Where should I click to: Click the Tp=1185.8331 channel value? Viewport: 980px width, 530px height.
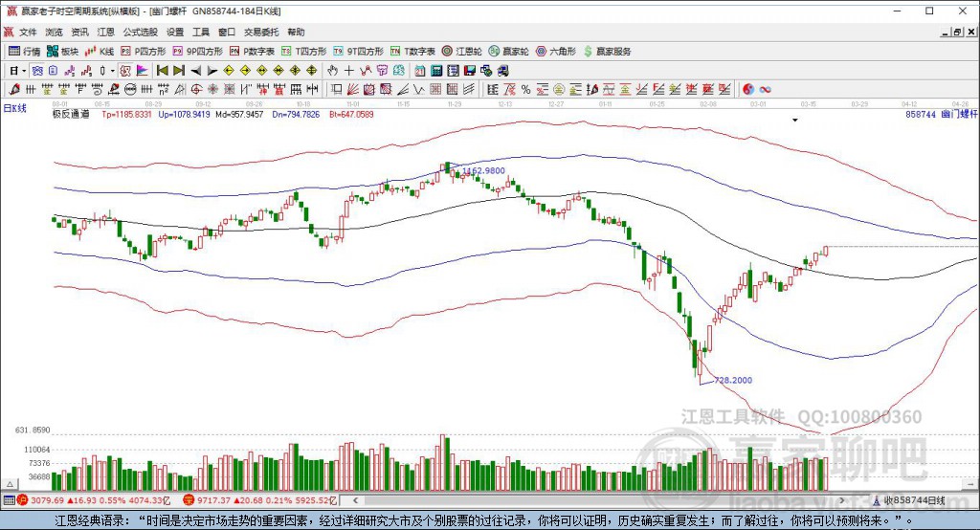pyautogui.click(x=126, y=115)
